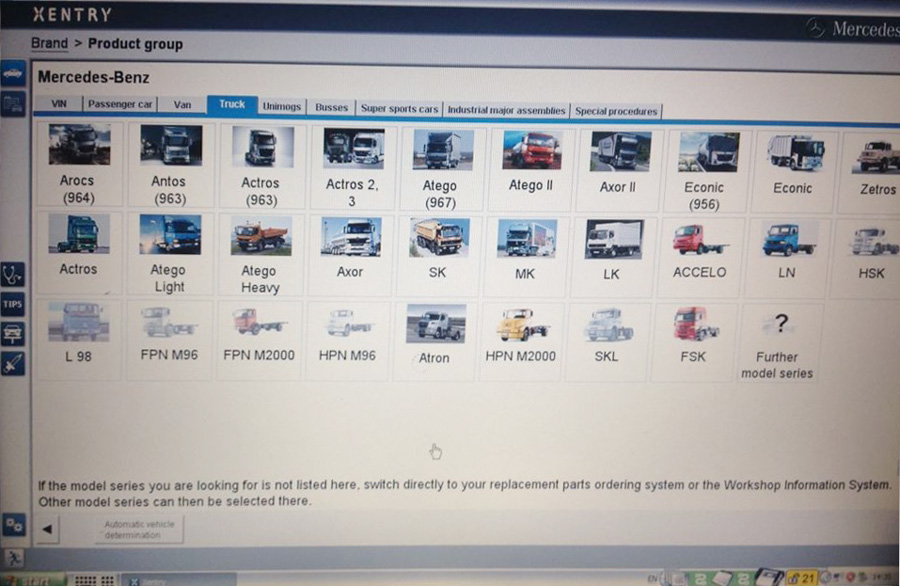This screenshot has width=900, height=586.
Task: Click the measuring probe sidebar icon
Action: [x=13, y=363]
